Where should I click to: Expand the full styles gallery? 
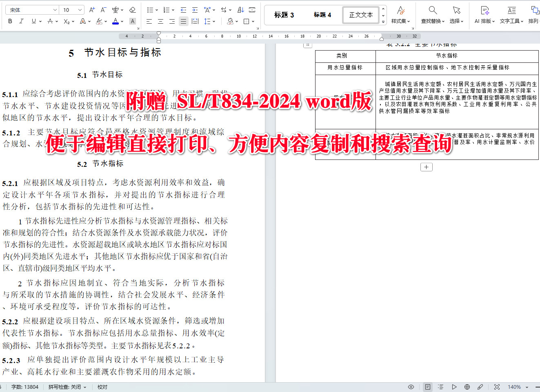click(383, 22)
